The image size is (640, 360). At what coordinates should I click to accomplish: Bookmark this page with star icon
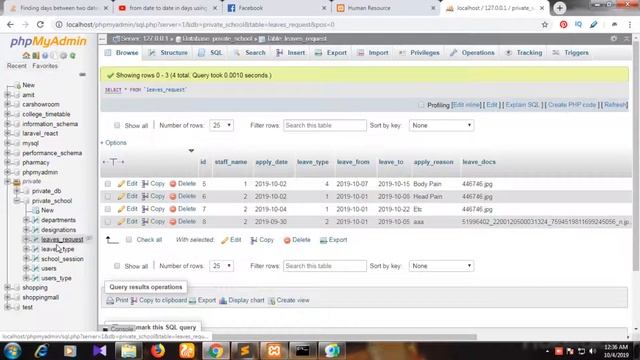544,24
